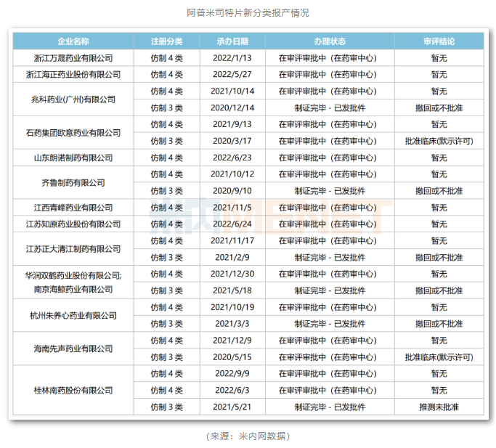Click the date 2020/5/15
Image resolution: width=496 pixels, height=448 pixels.
[232, 357]
